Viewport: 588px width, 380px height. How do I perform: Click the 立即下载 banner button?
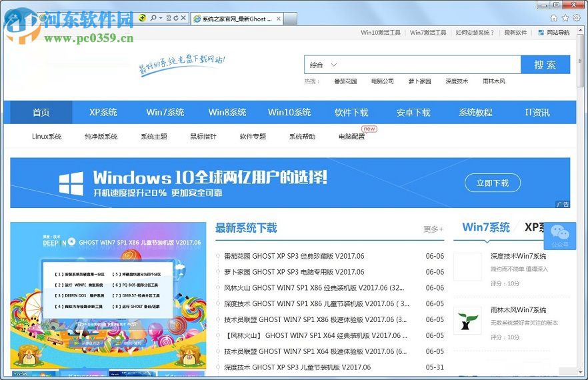[493, 183]
